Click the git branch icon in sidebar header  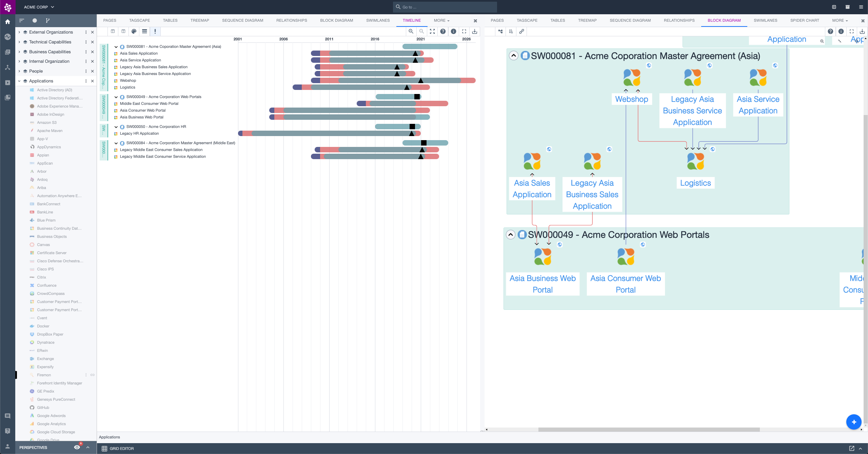click(x=47, y=20)
